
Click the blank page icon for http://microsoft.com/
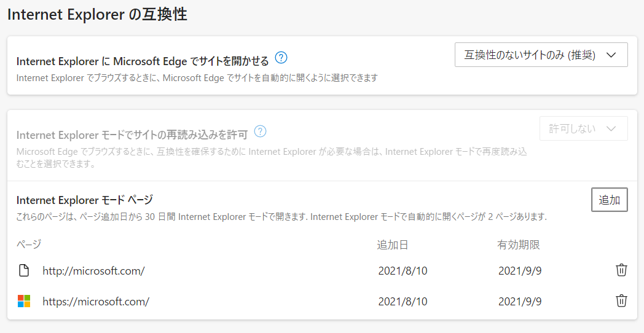(24, 270)
